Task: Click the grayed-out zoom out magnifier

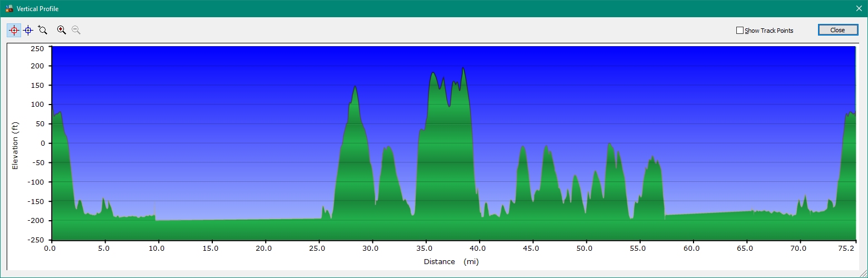Action: [x=76, y=31]
